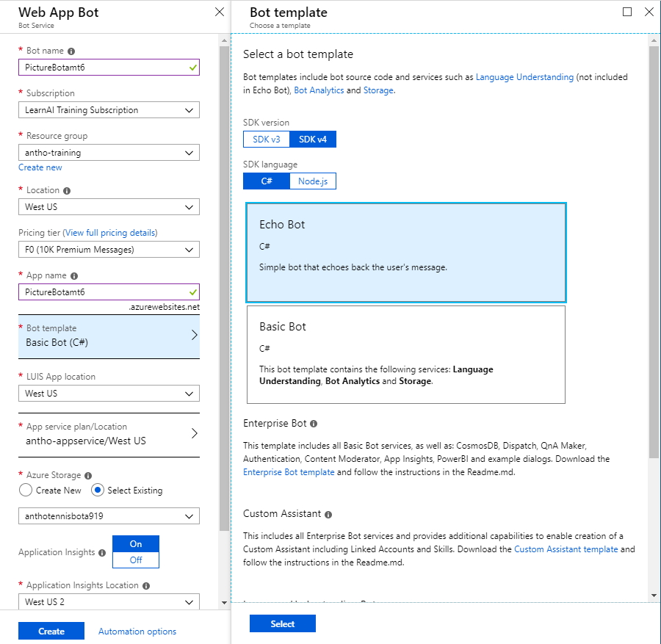The height and width of the screenshot is (644, 661).
Task: Choose the Basic Bot template card
Action: coord(405,355)
